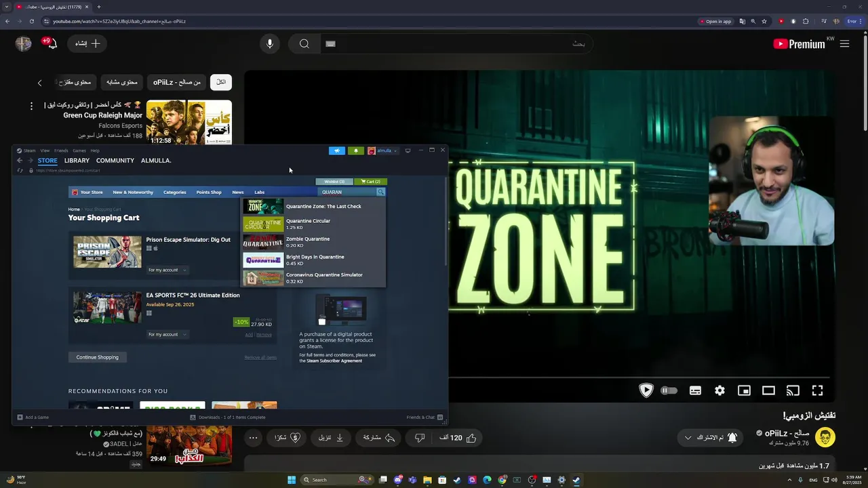This screenshot has height=488, width=868.
Task: Click the YouTube search magnifier icon
Action: (x=304, y=44)
